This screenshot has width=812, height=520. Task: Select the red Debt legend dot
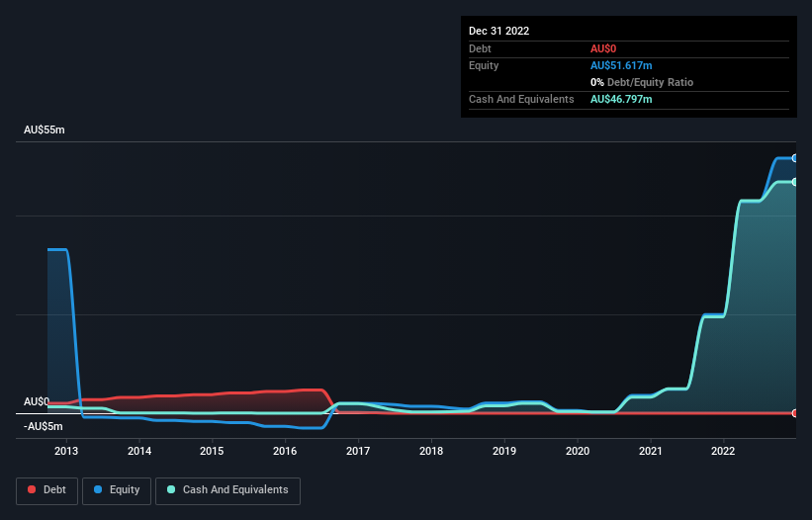click(x=32, y=489)
